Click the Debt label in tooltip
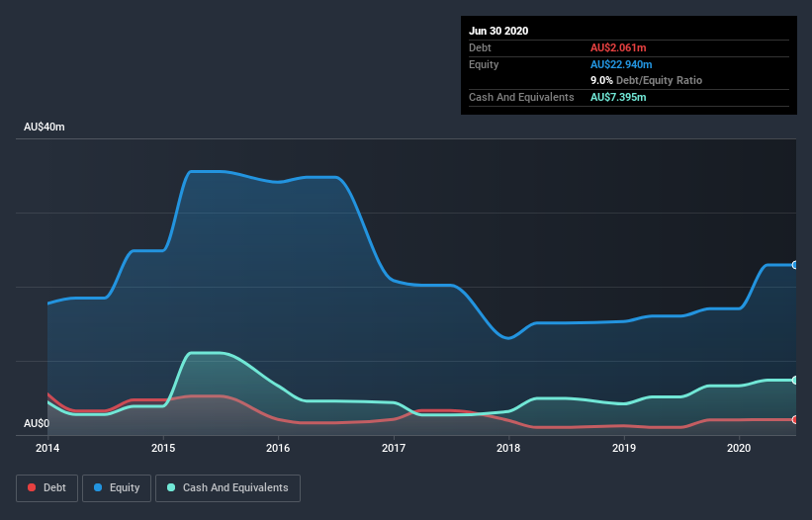The width and height of the screenshot is (812, 520). [480, 47]
